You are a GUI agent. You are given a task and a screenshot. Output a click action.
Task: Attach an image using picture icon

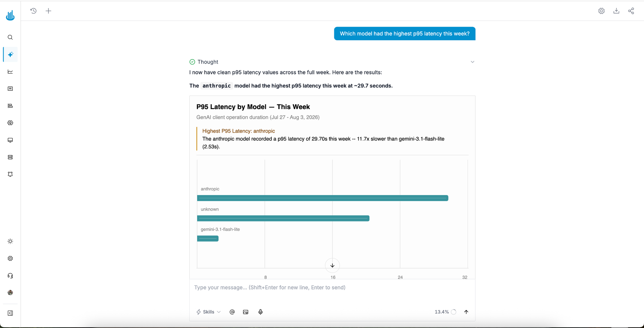point(246,312)
